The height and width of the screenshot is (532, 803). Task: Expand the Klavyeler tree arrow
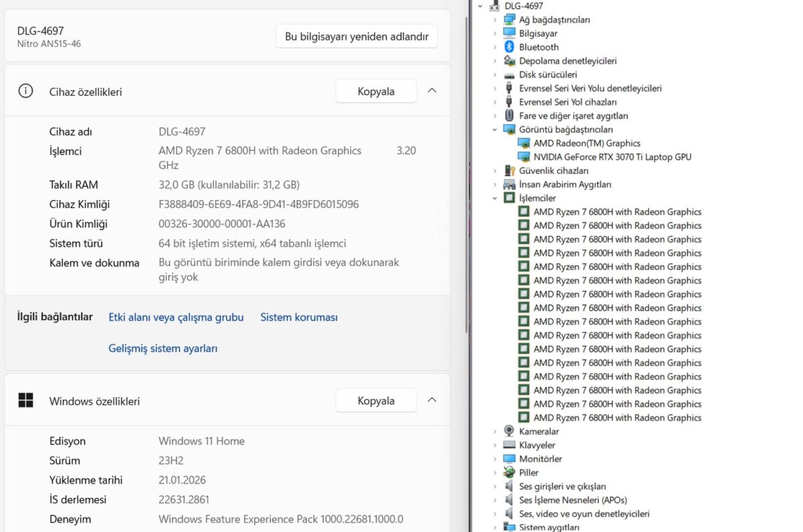[495, 445]
